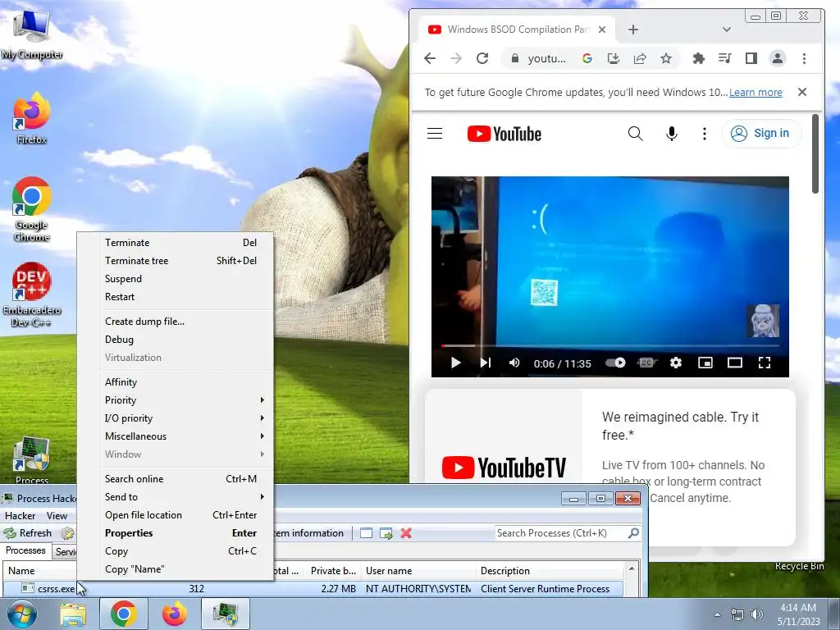This screenshot has height=630, width=840.
Task: Click the channel watermark in video
Action: [763, 321]
